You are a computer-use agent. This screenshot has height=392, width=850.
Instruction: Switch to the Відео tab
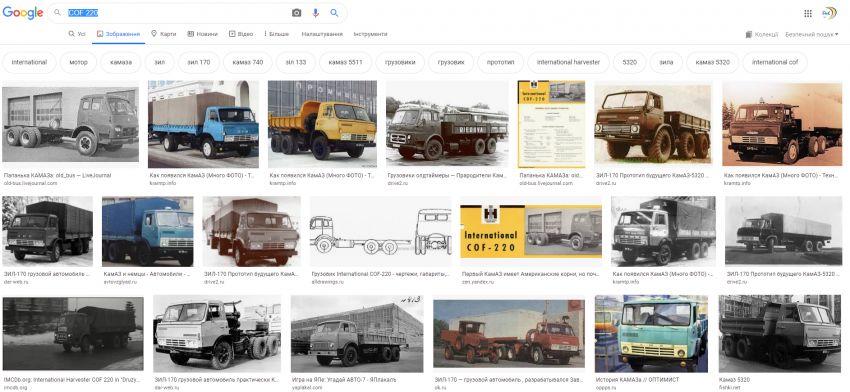tap(241, 34)
